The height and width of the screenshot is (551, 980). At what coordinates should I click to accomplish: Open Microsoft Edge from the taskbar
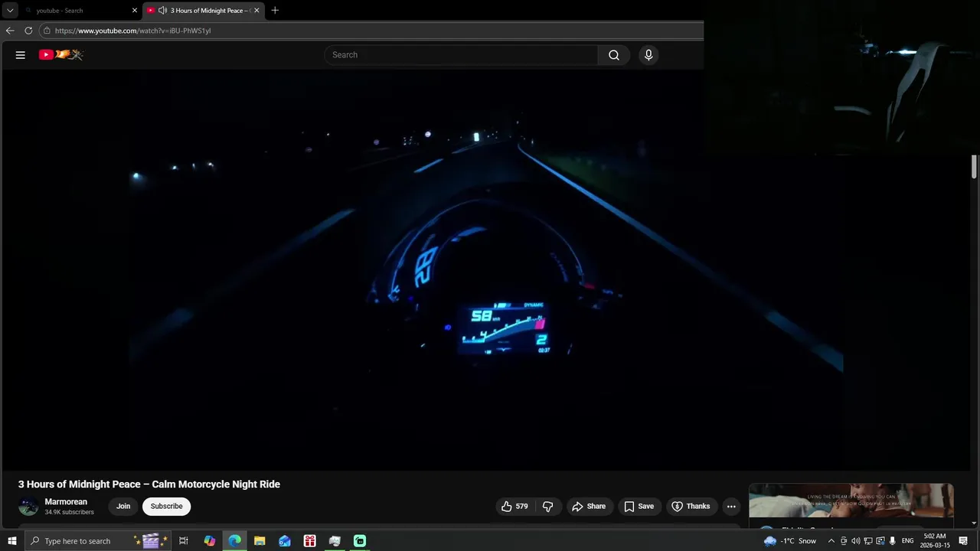(234, 541)
